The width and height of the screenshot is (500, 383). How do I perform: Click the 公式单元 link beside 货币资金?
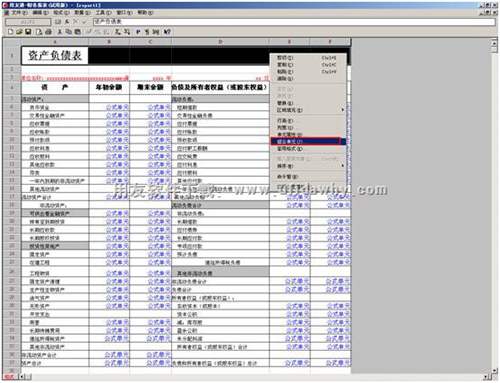point(117,107)
